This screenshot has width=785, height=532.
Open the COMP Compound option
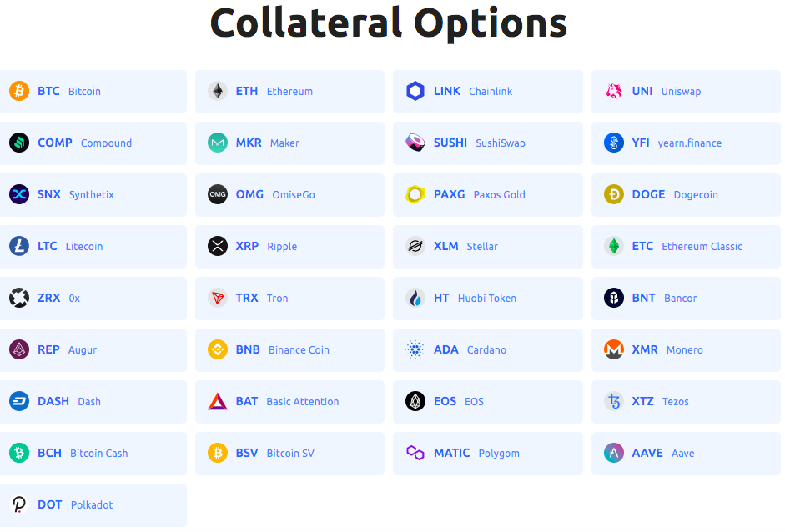point(93,143)
